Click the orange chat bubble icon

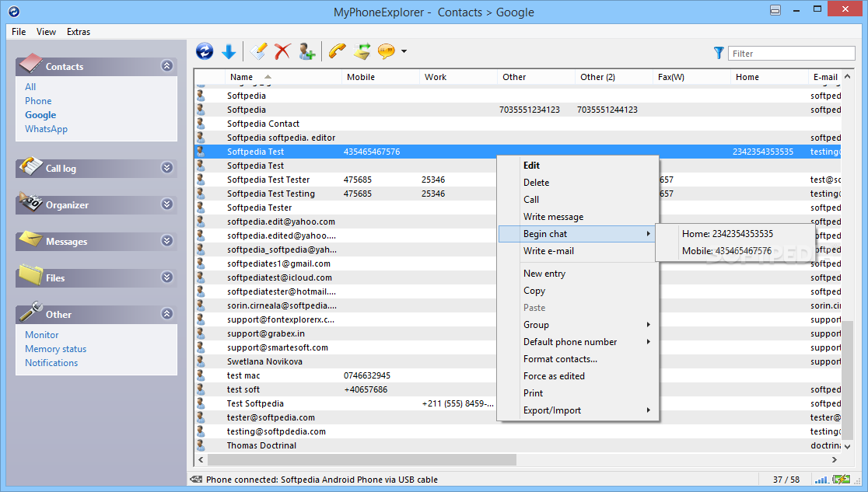pos(387,51)
